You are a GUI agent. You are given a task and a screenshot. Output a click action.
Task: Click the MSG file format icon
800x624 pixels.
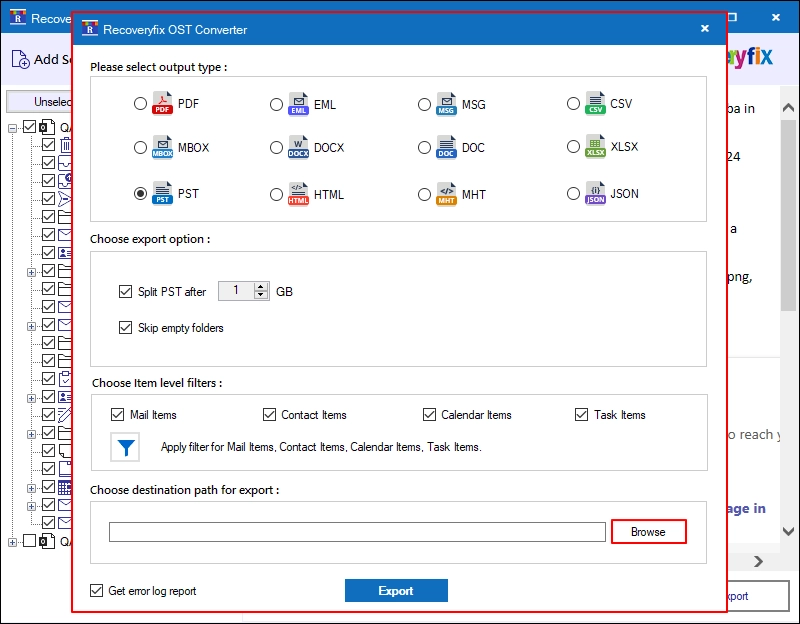click(x=446, y=104)
